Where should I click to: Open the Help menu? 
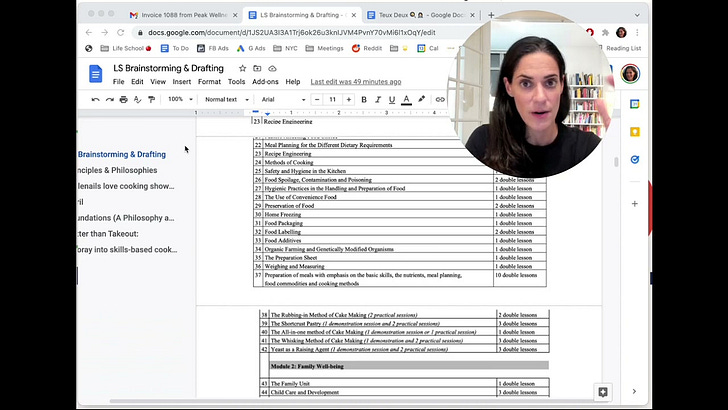click(292, 82)
